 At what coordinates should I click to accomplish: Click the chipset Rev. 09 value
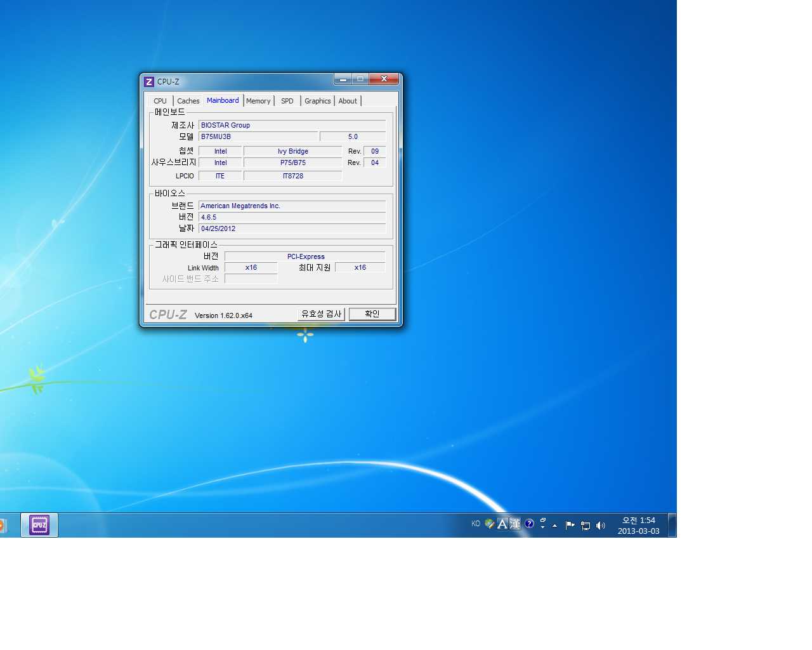click(375, 151)
